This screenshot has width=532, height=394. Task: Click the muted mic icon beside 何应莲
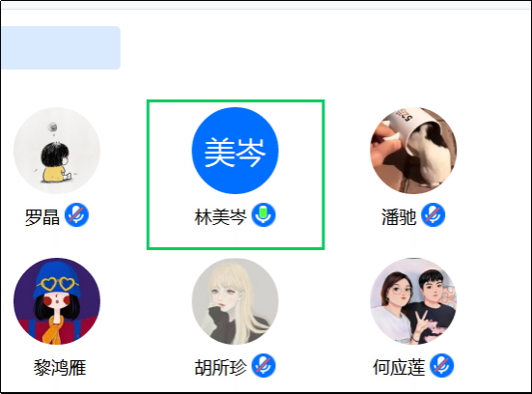pyautogui.click(x=442, y=365)
